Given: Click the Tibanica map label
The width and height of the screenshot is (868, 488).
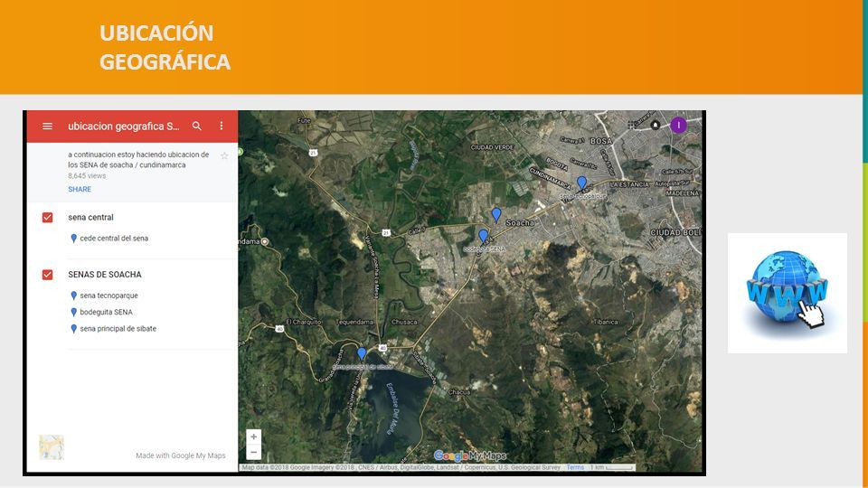Looking at the screenshot, I should [606, 322].
